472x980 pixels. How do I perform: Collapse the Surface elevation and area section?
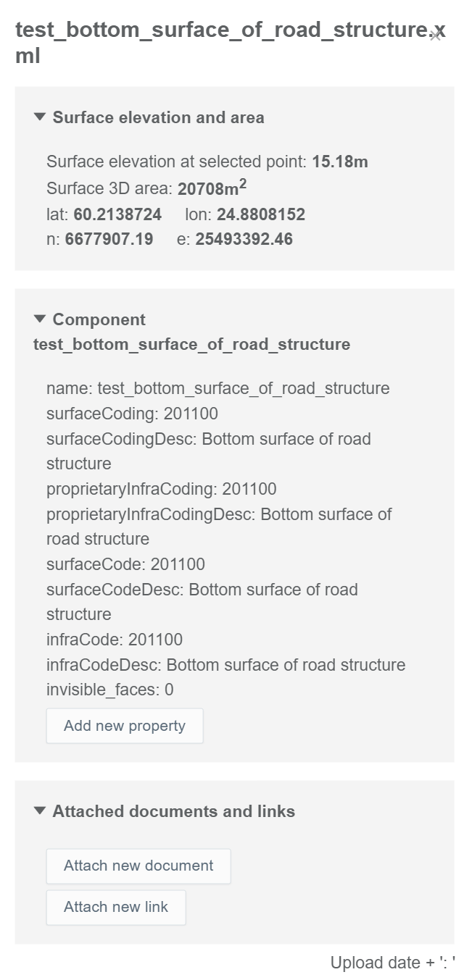click(40, 117)
